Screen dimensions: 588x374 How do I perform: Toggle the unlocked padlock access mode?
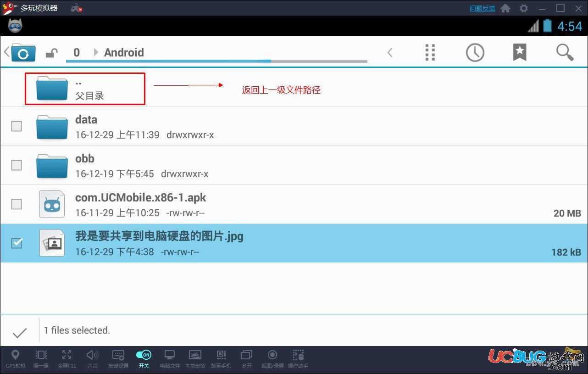click(51, 53)
